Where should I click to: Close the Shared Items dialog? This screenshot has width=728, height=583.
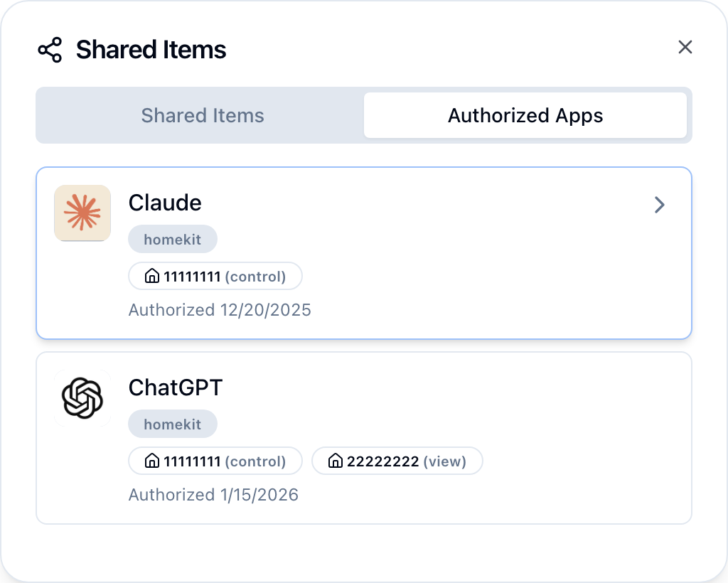[x=685, y=47]
